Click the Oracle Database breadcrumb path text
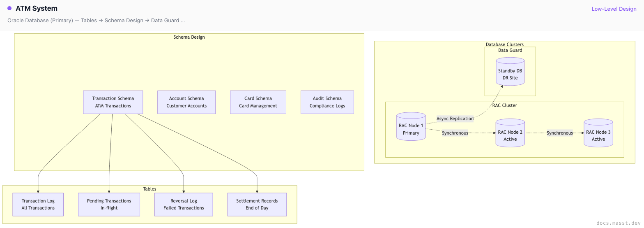This screenshot has height=228, width=644. 96,20
